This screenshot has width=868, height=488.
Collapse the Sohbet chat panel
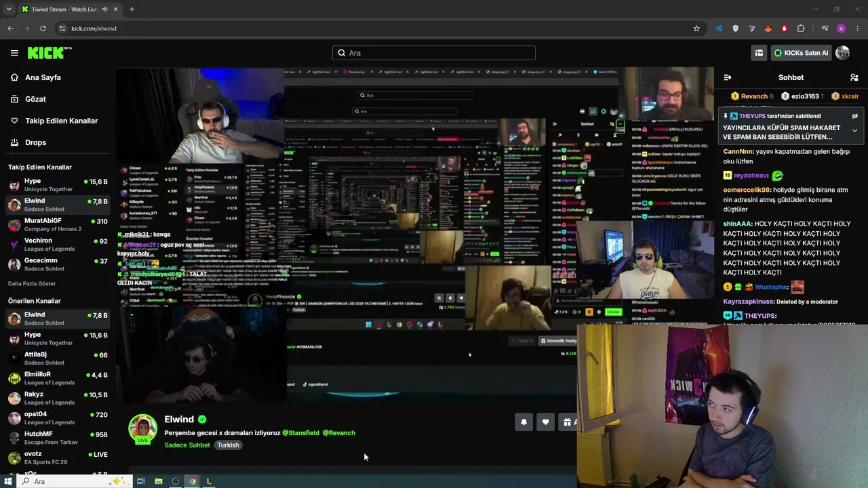tap(728, 77)
